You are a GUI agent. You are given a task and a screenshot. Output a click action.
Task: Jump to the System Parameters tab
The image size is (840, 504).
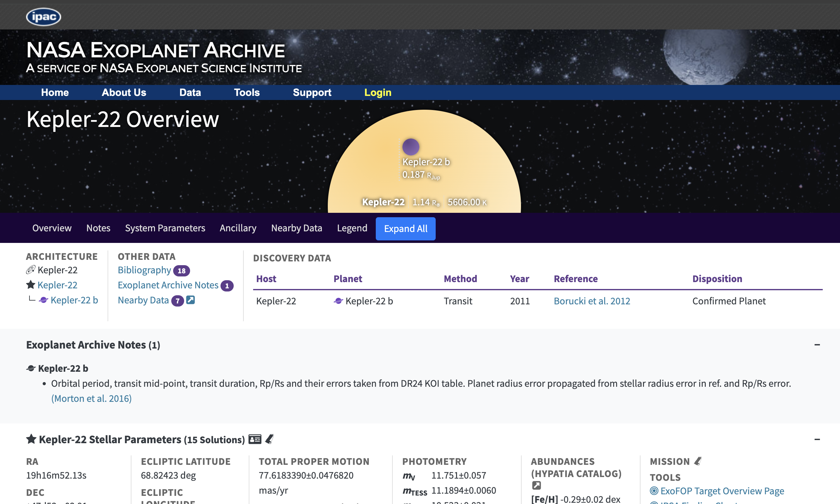tap(165, 228)
